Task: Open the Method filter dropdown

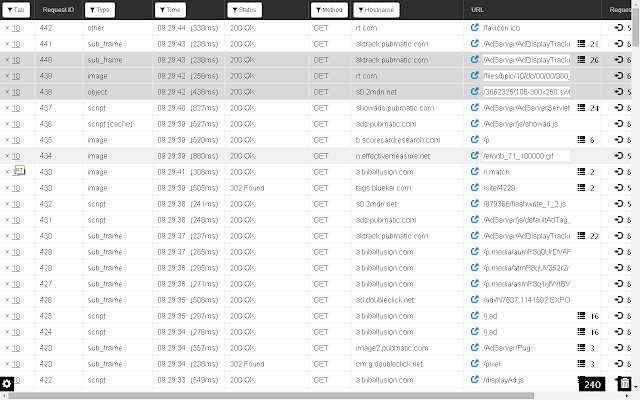Action: coord(329,10)
